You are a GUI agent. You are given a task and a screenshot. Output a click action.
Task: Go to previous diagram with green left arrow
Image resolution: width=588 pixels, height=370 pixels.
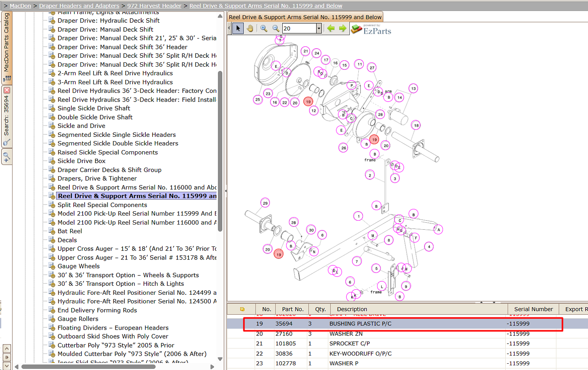(331, 28)
